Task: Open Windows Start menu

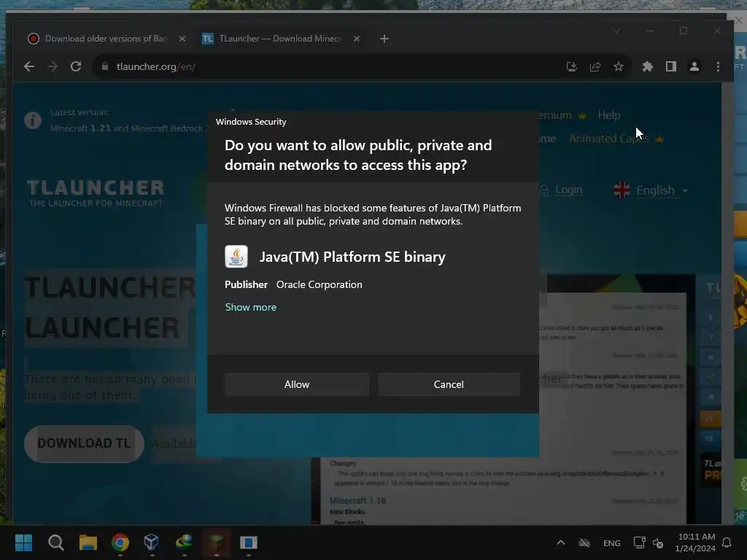Action: coord(23,542)
